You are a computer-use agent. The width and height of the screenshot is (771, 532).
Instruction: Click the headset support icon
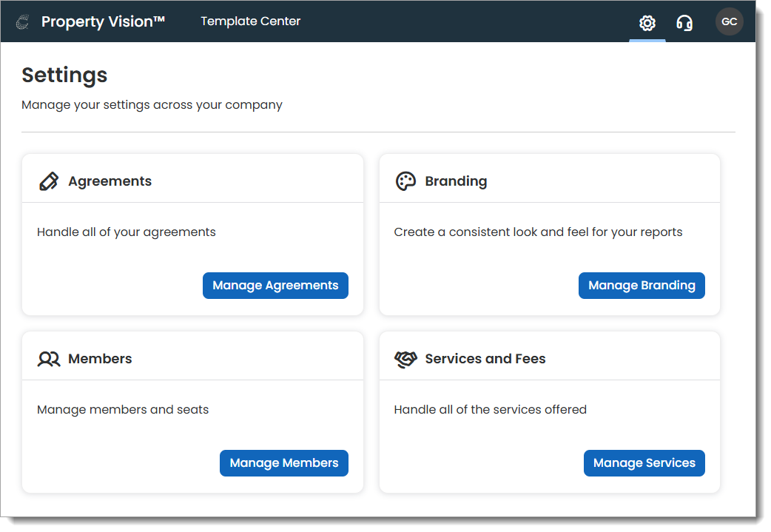coord(684,23)
